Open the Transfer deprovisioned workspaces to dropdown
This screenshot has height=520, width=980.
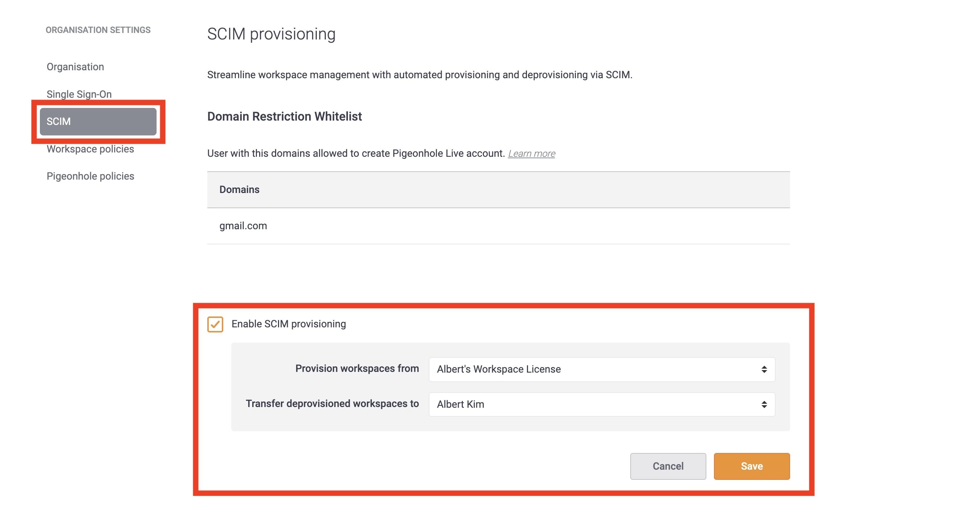(602, 404)
